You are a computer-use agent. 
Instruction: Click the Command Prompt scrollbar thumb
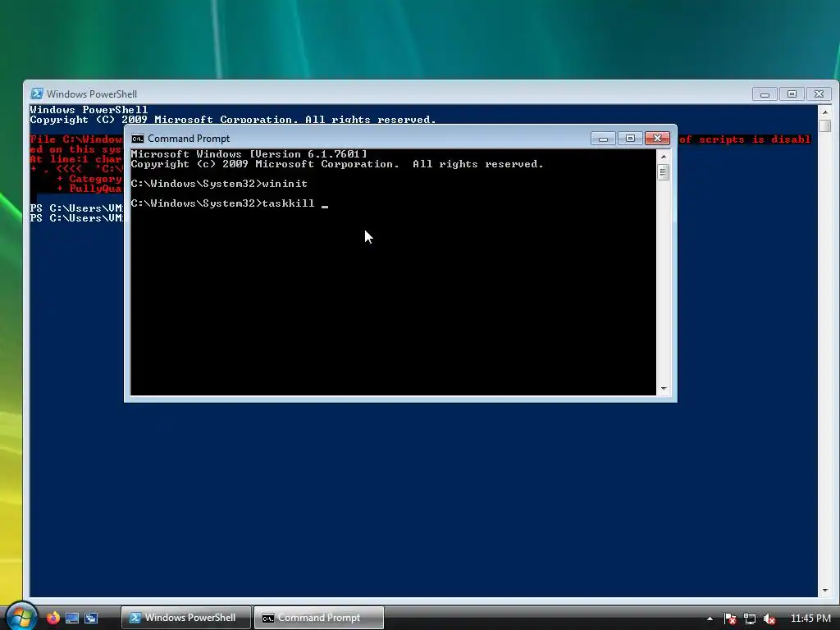coord(663,172)
